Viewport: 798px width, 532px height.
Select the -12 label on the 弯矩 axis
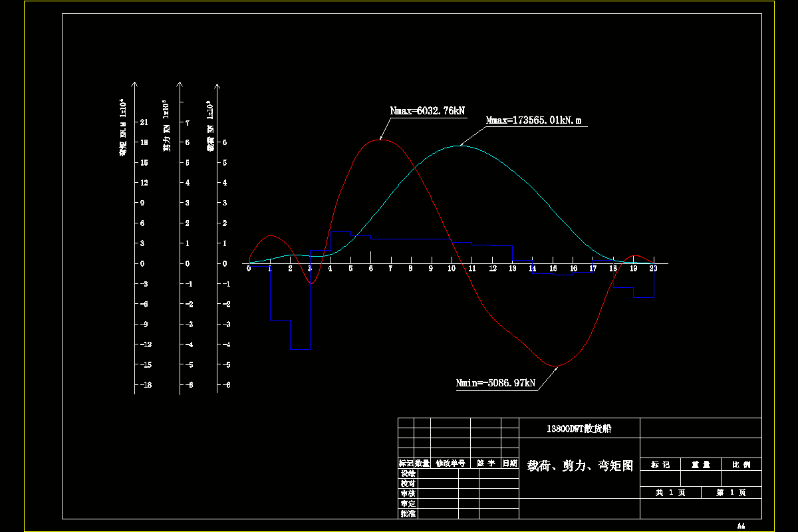(146, 344)
